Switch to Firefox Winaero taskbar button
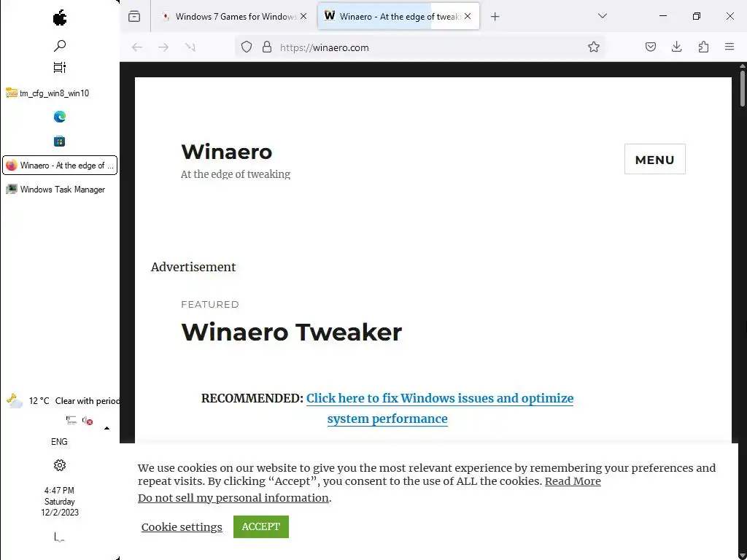The height and width of the screenshot is (560, 747). pyautogui.click(x=60, y=166)
